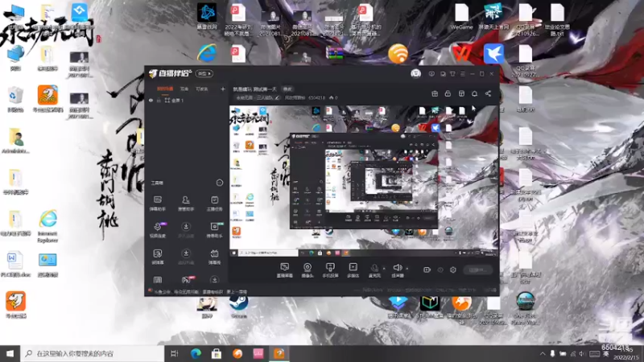
Task: Select orange WiFi icon on desktop
Action: 398,54
